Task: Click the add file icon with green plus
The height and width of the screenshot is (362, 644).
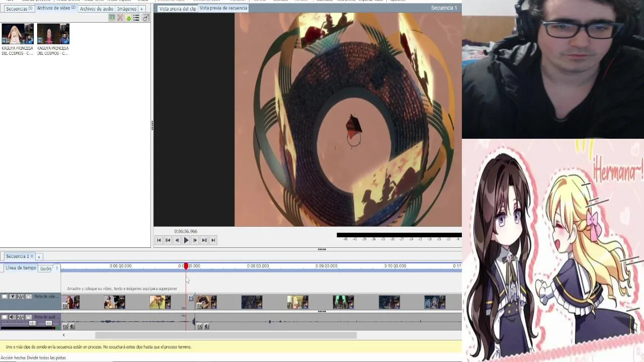Action: (x=128, y=18)
